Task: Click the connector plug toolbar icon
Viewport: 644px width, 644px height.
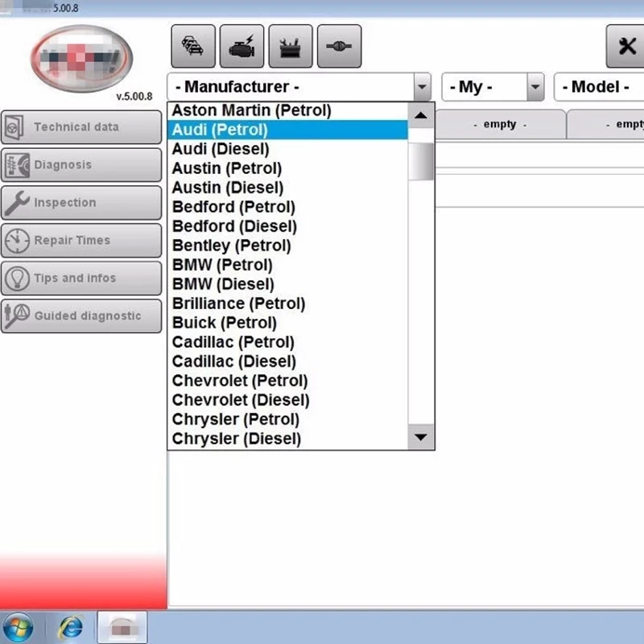Action: pyautogui.click(x=339, y=46)
